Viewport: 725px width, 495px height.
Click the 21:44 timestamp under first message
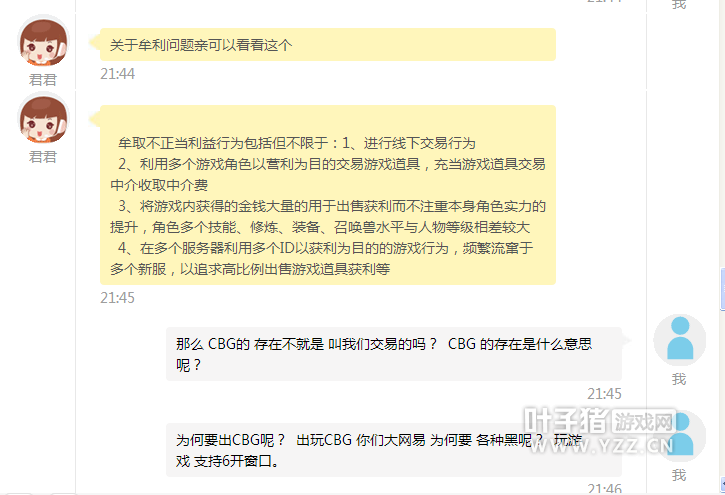(117, 74)
